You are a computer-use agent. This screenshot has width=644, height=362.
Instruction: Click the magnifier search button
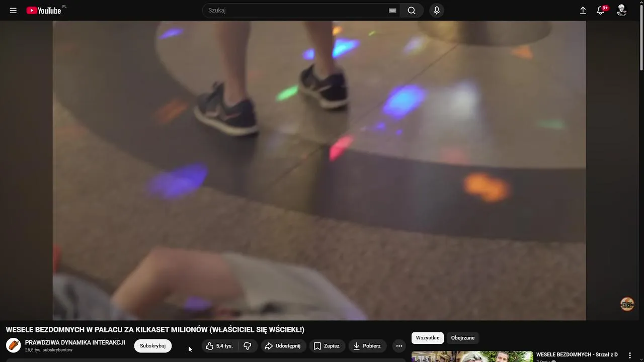tap(412, 11)
